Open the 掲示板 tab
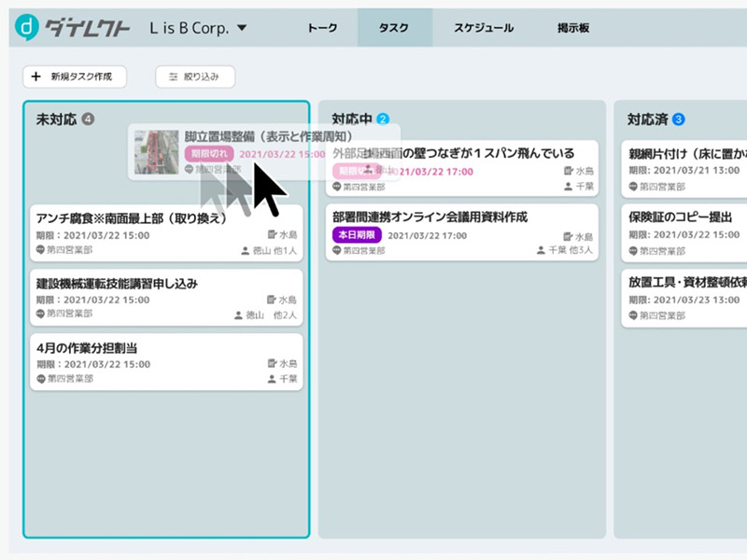This screenshot has width=747, height=560. 571,28
